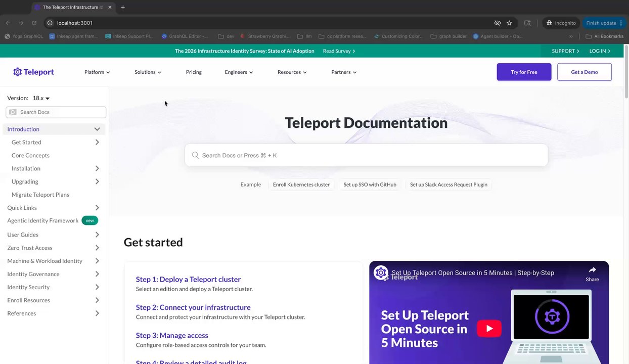Expand References in sidebar

tap(97, 313)
